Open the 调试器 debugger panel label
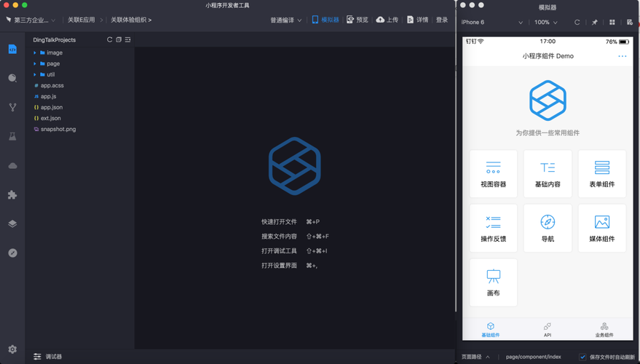The width and height of the screenshot is (640, 364). coord(53,357)
